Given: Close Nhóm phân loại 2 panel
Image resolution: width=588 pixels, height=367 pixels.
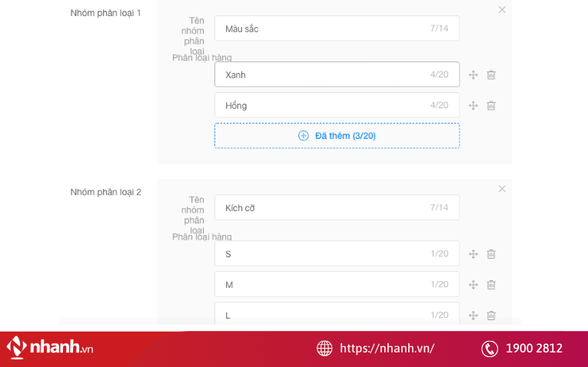Looking at the screenshot, I should click(502, 189).
